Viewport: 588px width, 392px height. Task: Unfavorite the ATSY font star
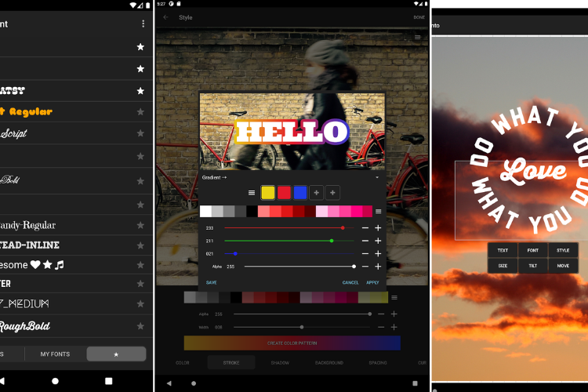(140, 91)
